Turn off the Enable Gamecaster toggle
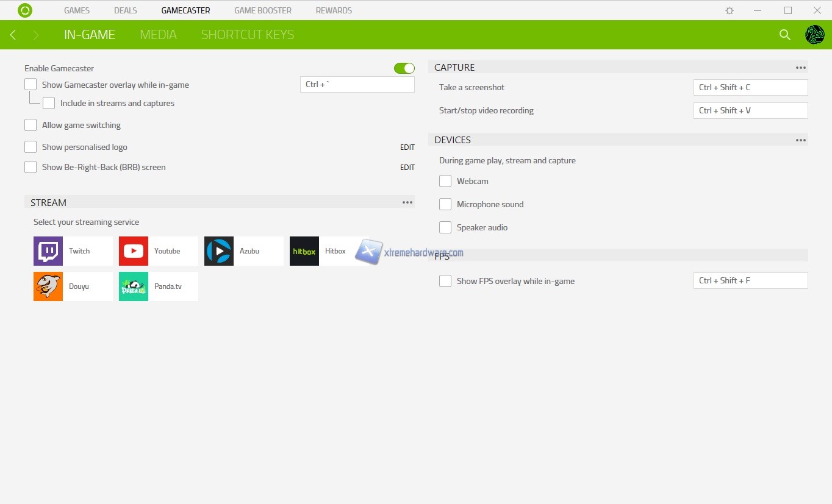This screenshot has height=504, width=832. pyautogui.click(x=404, y=68)
